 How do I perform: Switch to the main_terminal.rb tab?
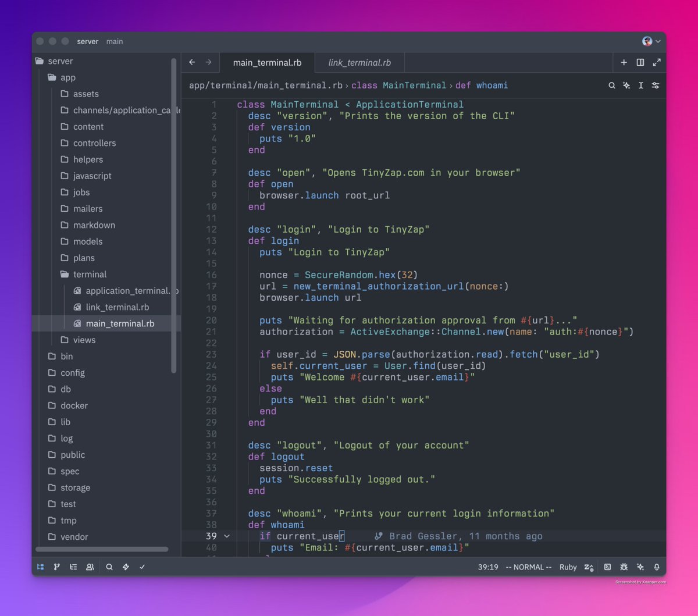point(267,63)
